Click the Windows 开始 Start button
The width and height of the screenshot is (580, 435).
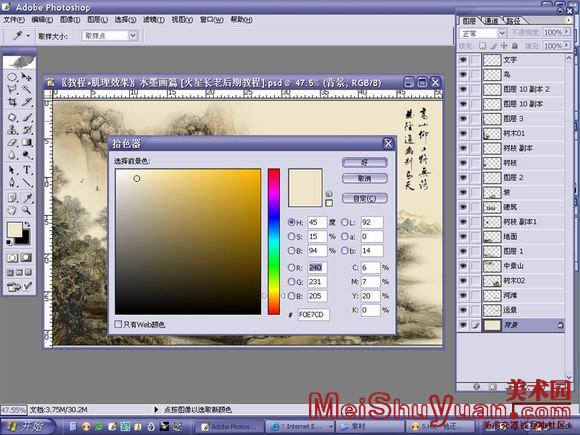click(x=28, y=426)
